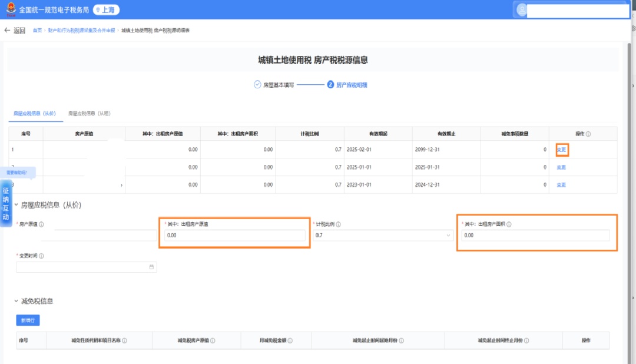
Task: Select the 房屋应税信息（从价） tab
Action: pyautogui.click(x=35, y=113)
